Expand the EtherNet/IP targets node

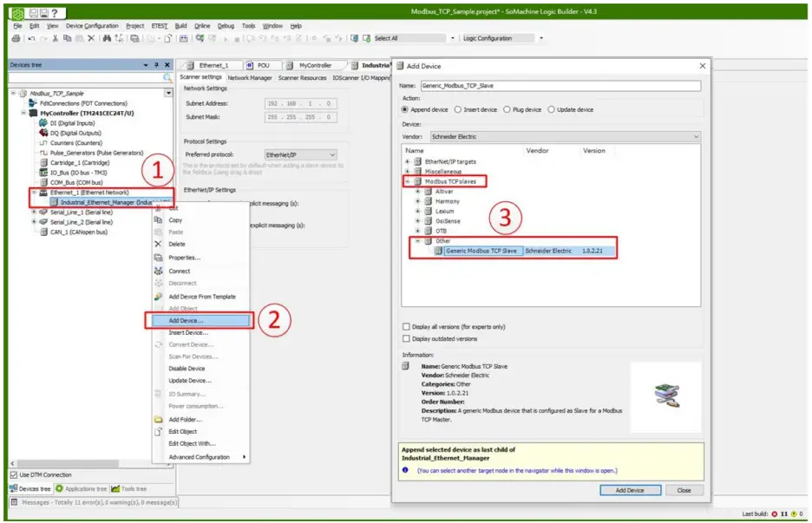tap(408, 161)
